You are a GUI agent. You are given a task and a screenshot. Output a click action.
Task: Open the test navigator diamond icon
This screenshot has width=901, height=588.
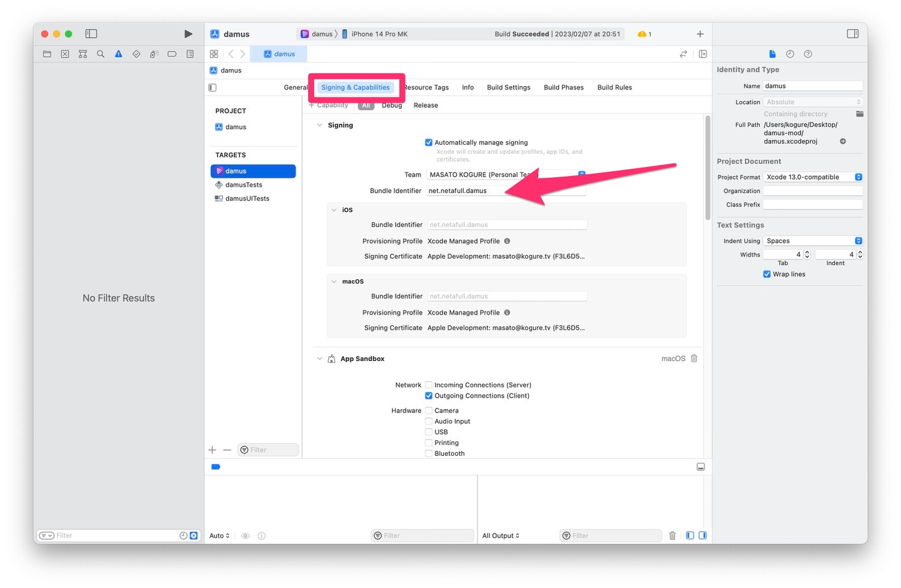(136, 54)
